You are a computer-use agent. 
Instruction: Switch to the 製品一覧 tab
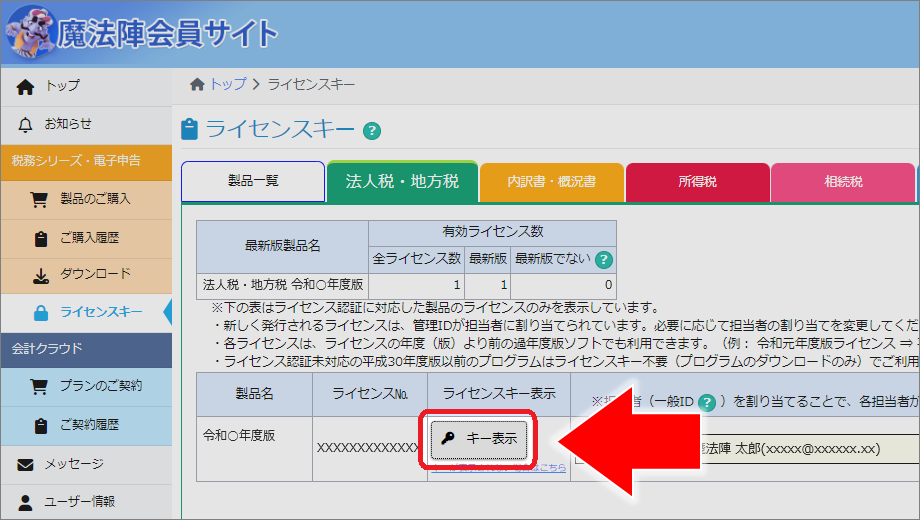[253, 182]
